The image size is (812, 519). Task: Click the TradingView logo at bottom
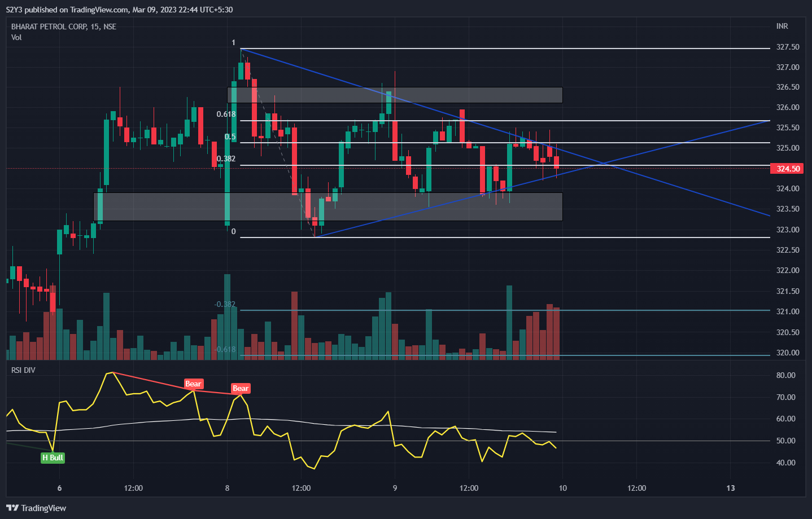(36, 508)
